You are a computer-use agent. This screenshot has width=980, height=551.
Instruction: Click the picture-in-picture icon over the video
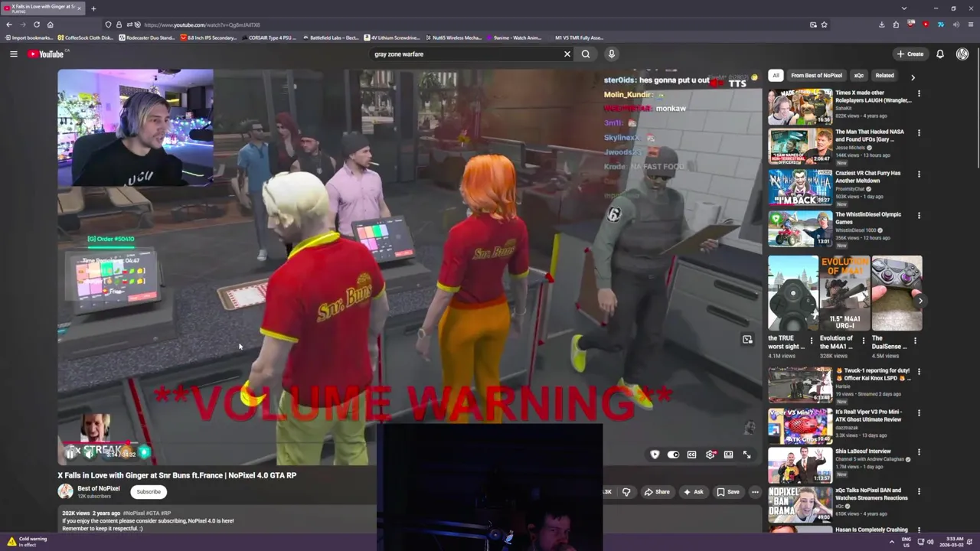point(747,340)
